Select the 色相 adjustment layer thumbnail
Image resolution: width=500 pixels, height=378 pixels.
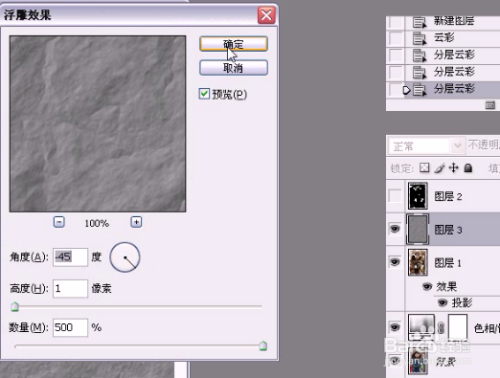(x=421, y=327)
